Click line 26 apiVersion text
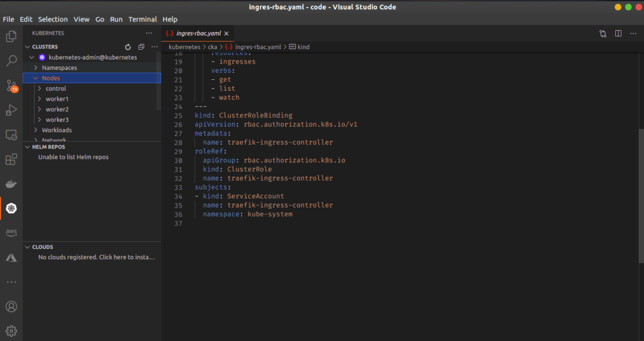This screenshot has width=644, height=341. (276, 125)
